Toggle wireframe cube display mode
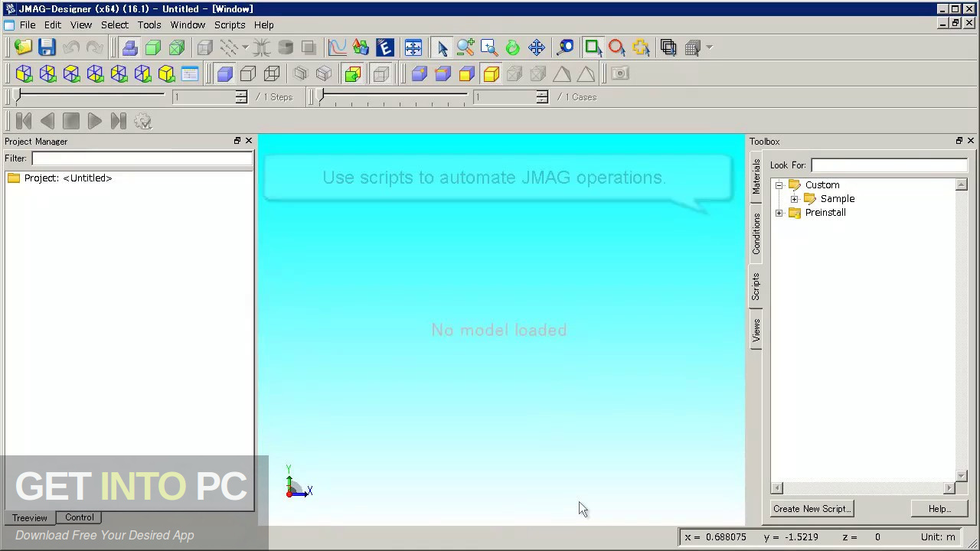The height and width of the screenshot is (551, 980). 272,73
